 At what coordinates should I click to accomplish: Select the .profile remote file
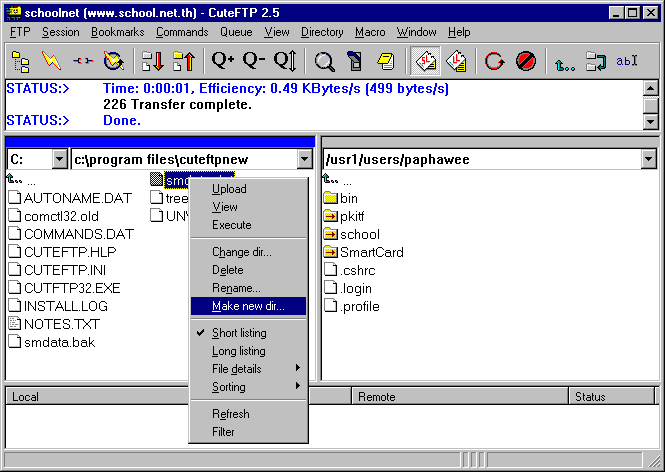click(x=352, y=306)
